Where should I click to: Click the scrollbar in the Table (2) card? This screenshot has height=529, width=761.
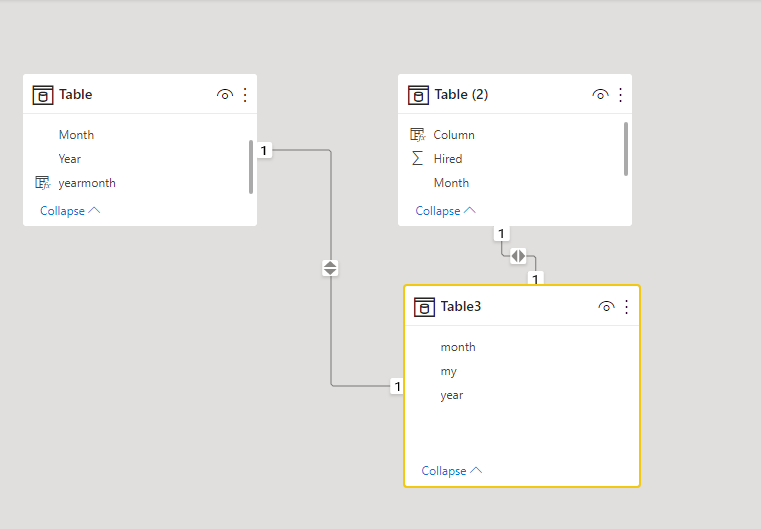[626, 149]
